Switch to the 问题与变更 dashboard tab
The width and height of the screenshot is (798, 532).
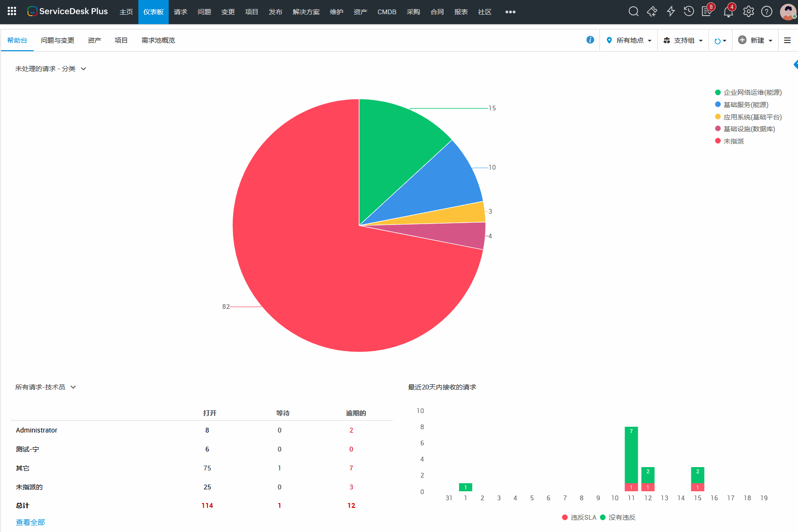coord(57,40)
